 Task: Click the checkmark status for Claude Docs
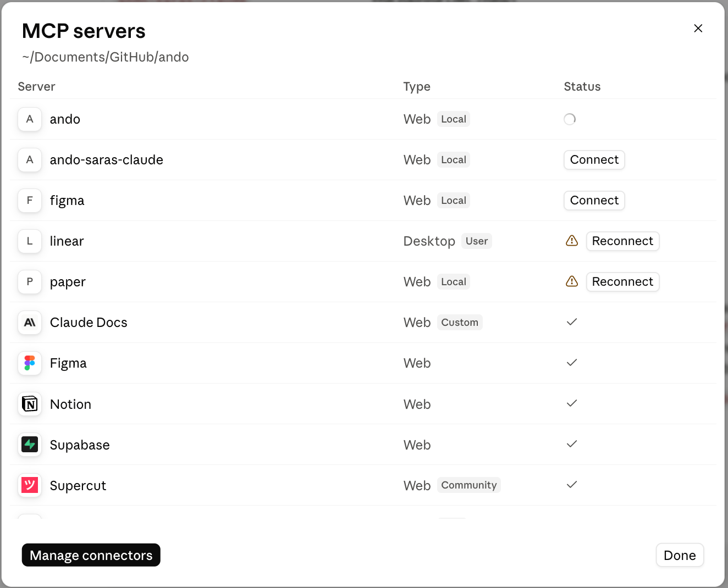coord(572,322)
